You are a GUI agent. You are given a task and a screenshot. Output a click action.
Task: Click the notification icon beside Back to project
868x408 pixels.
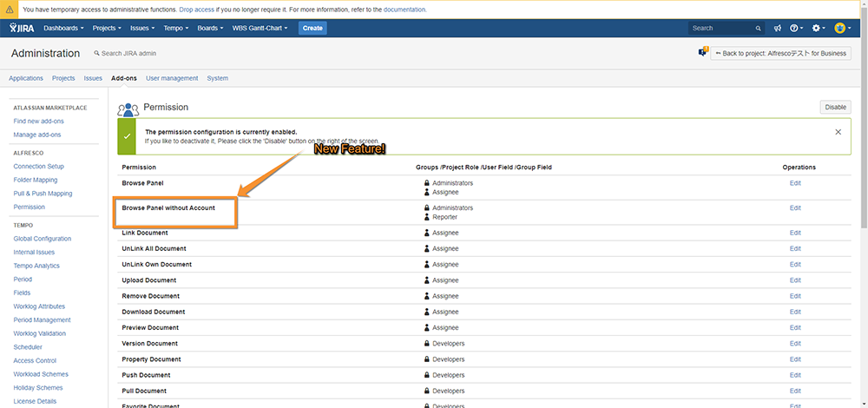pos(704,51)
